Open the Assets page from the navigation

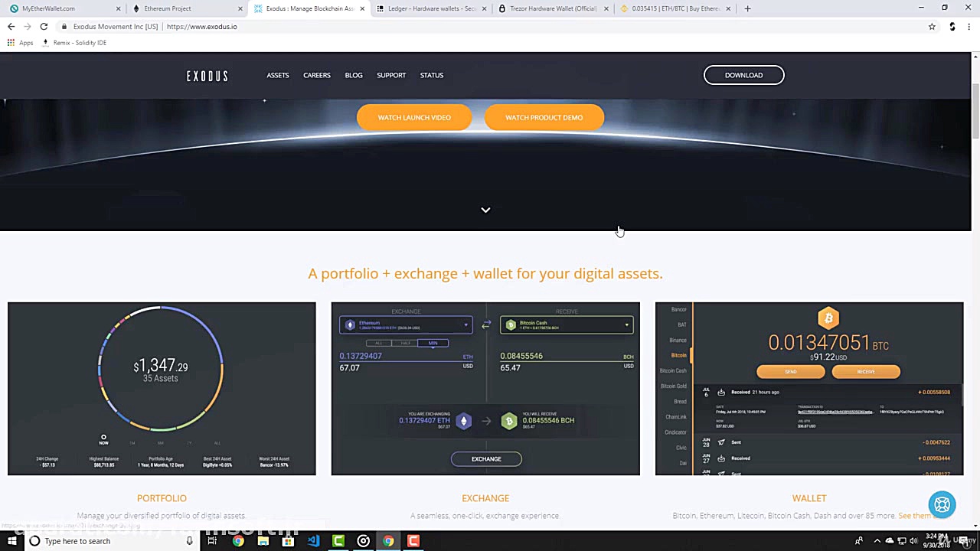click(x=278, y=75)
